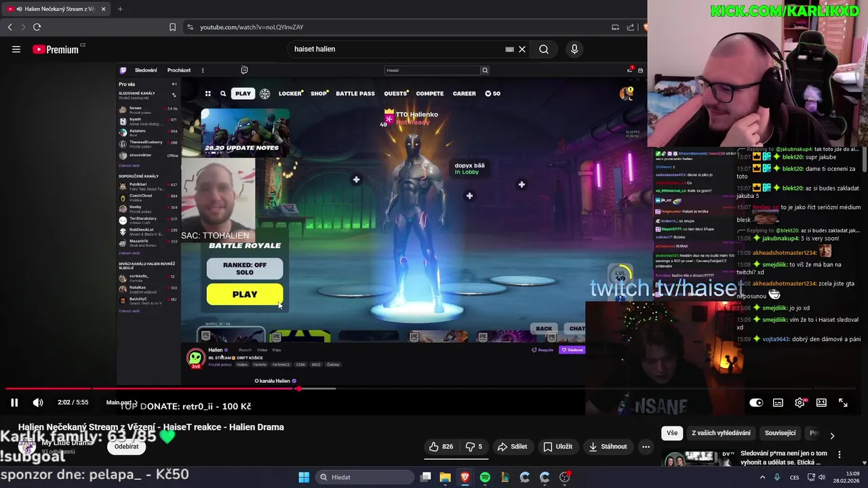Click the progress bar scrubber dot
The width and height of the screenshot is (868, 488).
298,388
